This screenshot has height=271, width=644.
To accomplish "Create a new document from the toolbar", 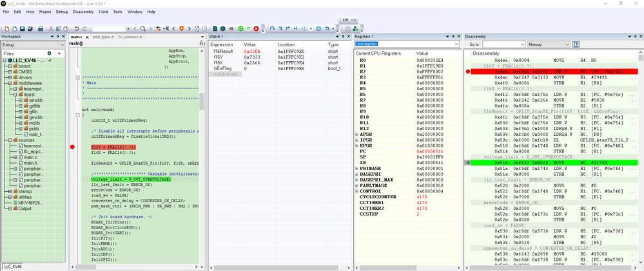I will (7, 29).
